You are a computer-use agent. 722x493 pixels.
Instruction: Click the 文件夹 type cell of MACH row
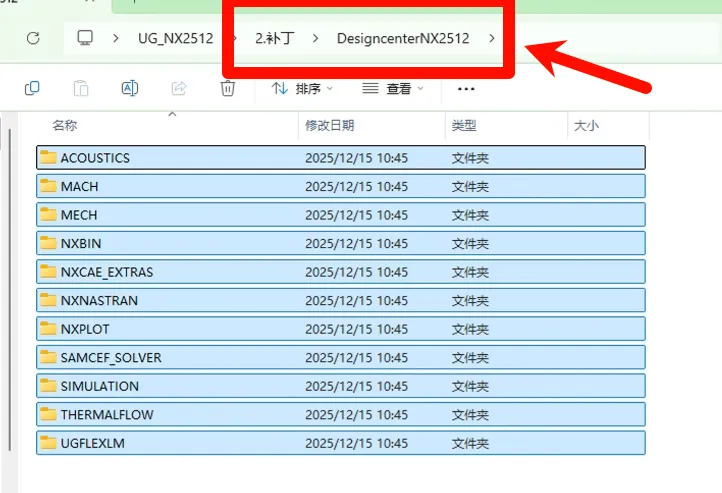tap(470, 186)
